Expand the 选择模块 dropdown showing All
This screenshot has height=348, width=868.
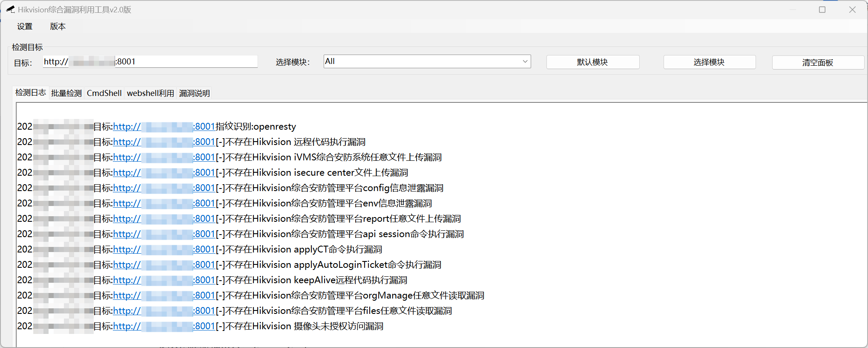(427, 61)
